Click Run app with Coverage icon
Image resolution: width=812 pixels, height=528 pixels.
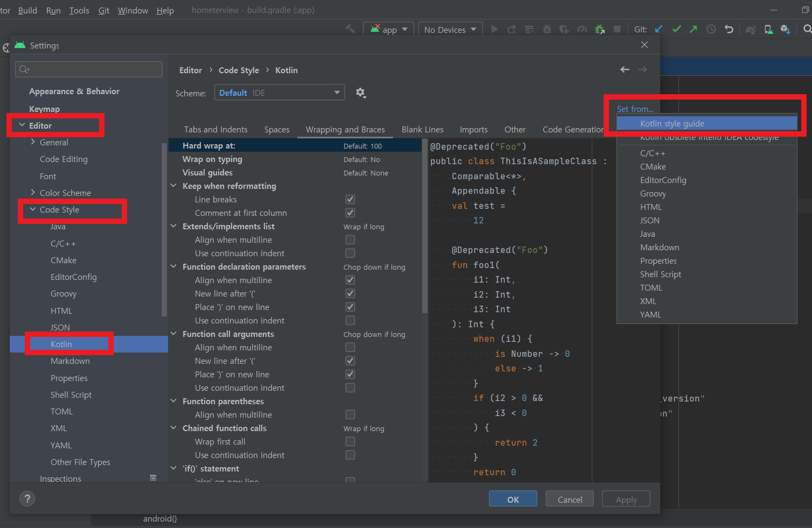(x=564, y=29)
